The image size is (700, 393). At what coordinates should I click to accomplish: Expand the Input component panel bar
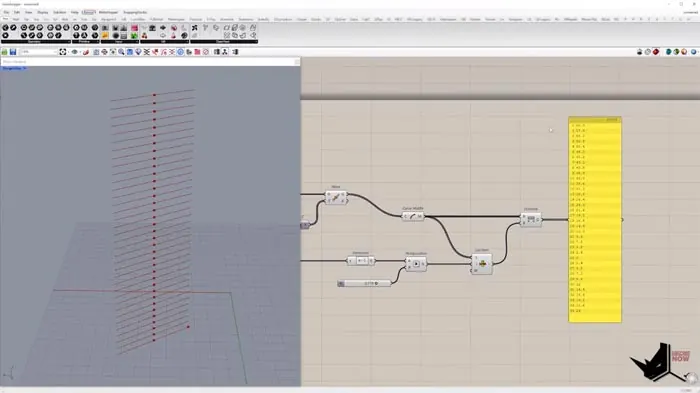119,42
